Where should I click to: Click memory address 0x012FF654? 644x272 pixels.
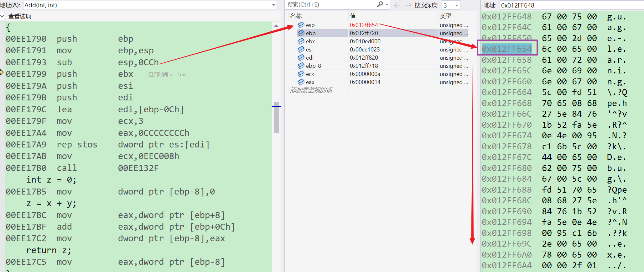click(506, 49)
